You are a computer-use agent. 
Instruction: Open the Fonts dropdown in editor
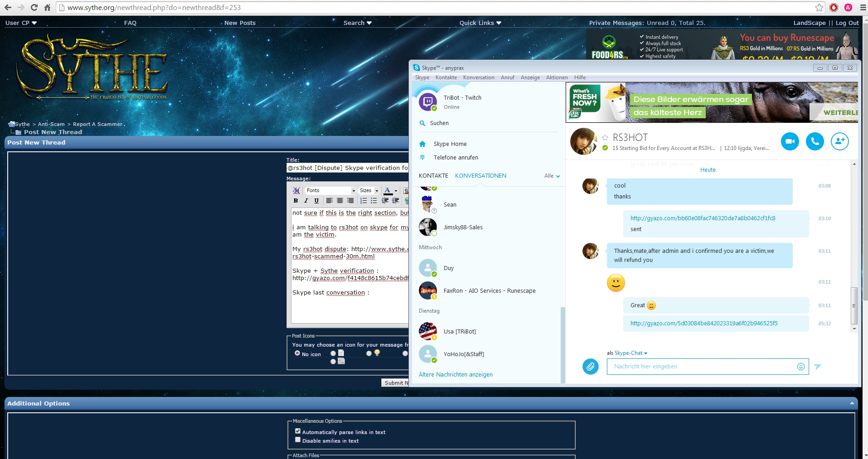(330, 190)
